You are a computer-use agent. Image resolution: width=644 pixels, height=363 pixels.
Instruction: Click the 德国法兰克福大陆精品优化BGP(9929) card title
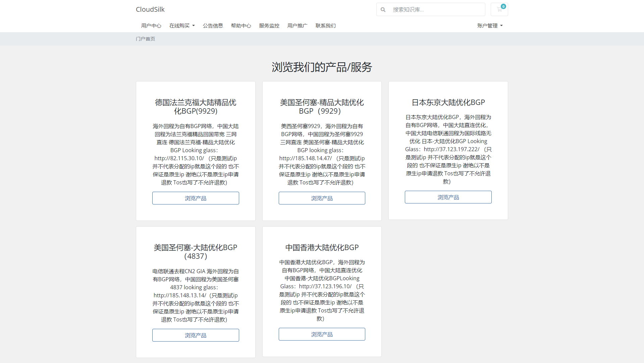(x=196, y=107)
